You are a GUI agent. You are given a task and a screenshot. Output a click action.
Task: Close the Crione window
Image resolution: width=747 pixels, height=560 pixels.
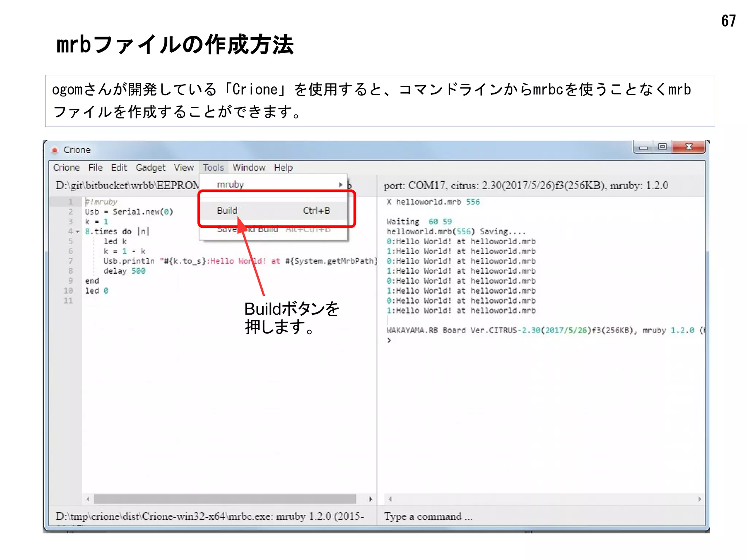click(689, 147)
